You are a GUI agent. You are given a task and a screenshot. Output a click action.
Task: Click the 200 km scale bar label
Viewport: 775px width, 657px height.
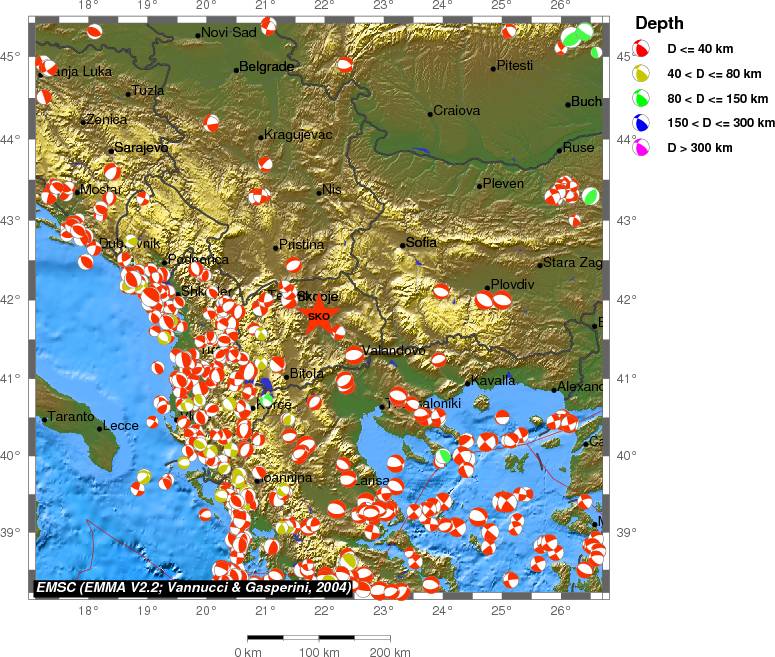(390, 652)
